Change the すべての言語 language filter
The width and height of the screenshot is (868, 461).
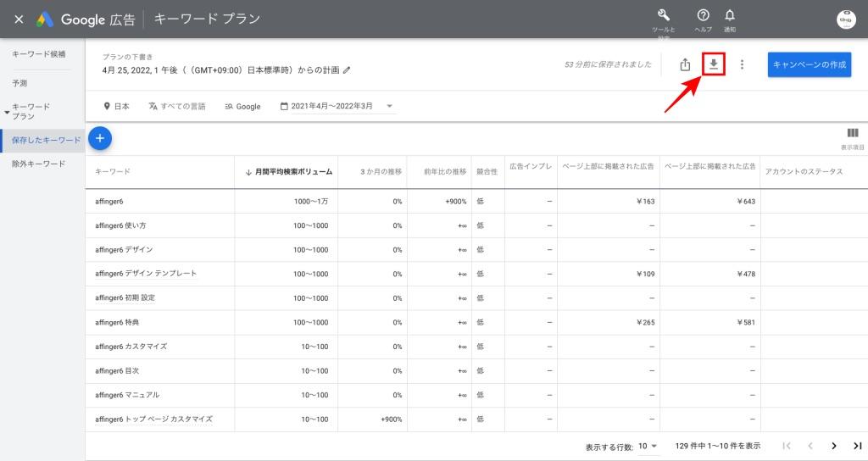tap(177, 106)
